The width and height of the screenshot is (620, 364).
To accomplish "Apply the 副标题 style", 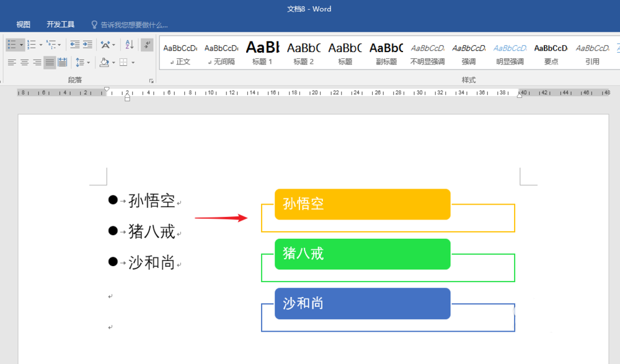I will coord(386,53).
